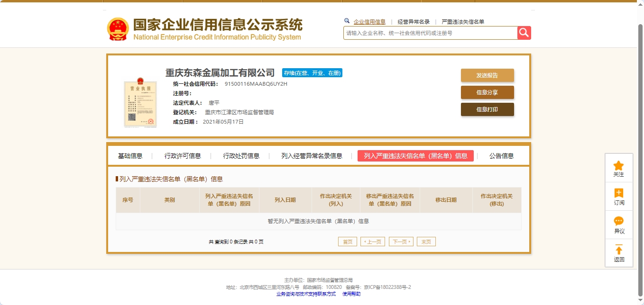Open 使用帮助 footer link

click(x=351, y=294)
